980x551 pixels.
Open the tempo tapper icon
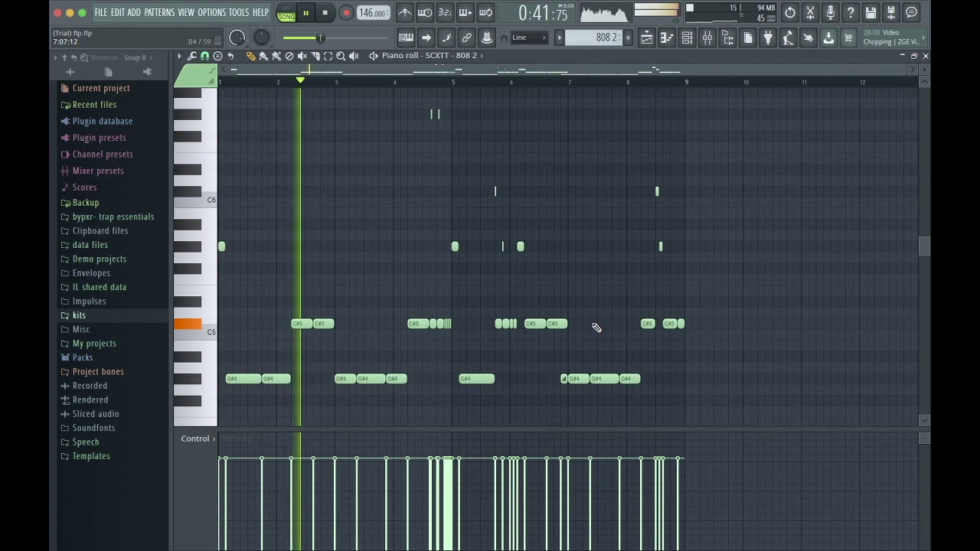point(788,38)
